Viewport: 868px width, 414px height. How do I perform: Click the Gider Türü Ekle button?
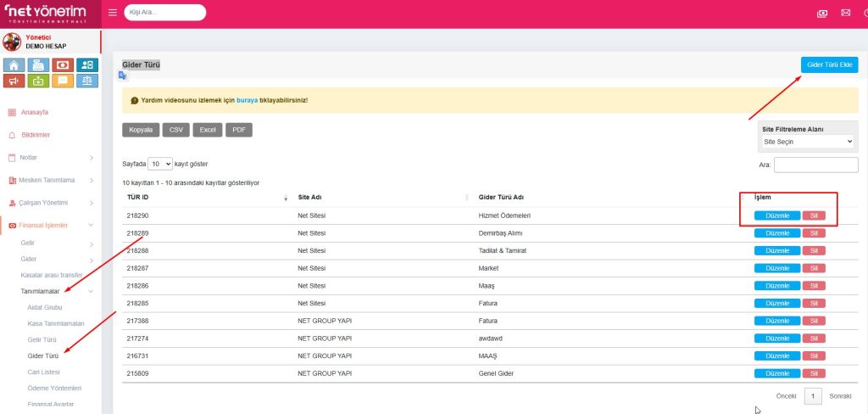pyautogui.click(x=829, y=65)
